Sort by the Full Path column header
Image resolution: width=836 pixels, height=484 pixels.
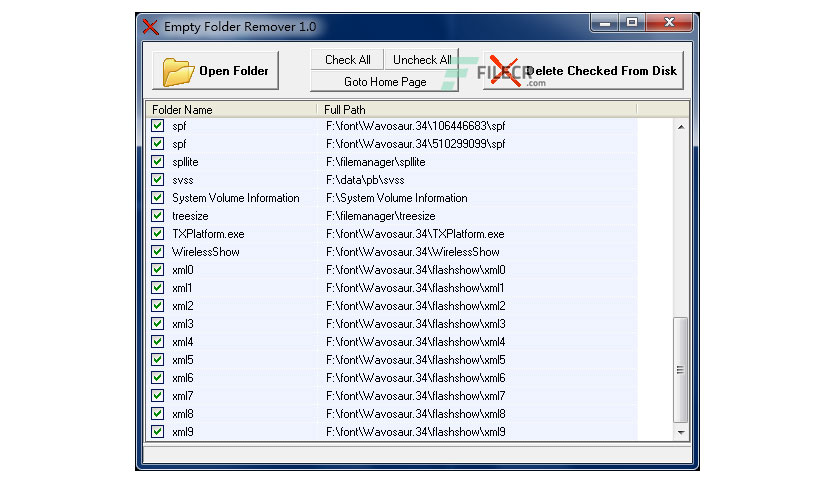(477, 110)
